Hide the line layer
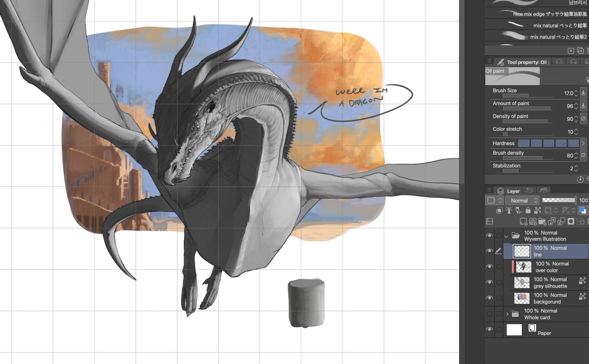The width and height of the screenshot is (589, 364). (489, 251)
